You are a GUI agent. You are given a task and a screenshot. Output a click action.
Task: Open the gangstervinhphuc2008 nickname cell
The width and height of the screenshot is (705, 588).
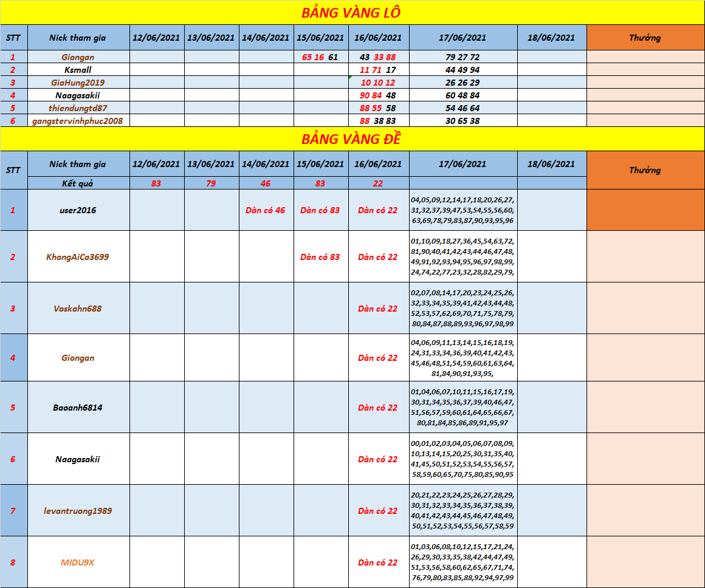(x=78, y=121)
